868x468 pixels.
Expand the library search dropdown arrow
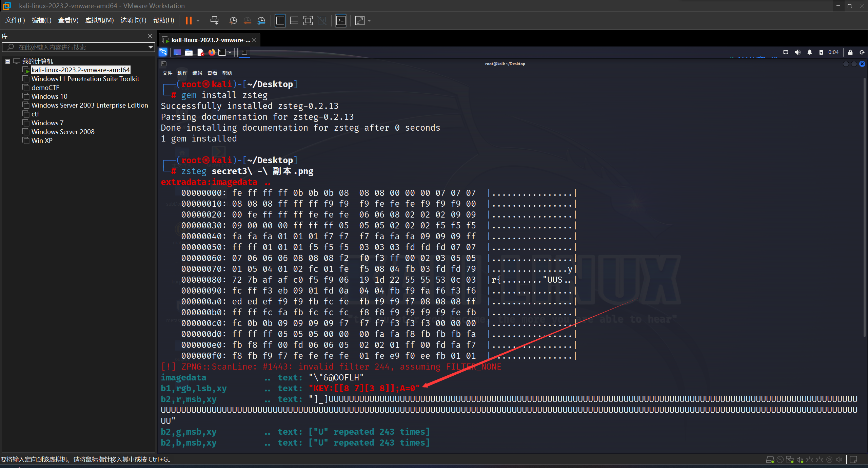(x=150, y=47)
